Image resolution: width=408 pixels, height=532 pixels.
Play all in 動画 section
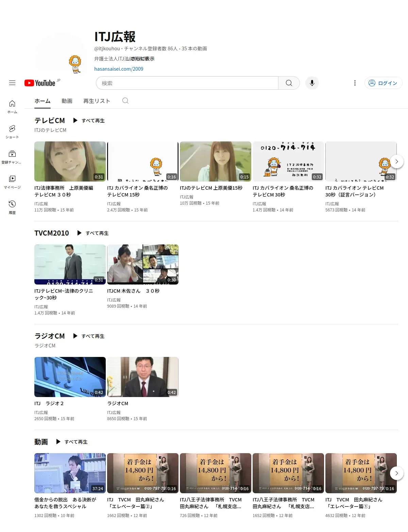[x=72, y=442]
